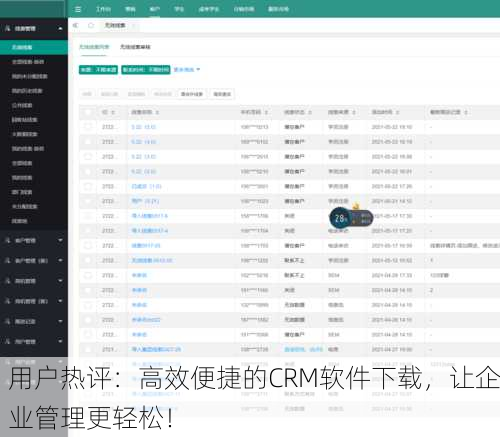
Task: Open lead name link in 2021-05-12 row
Action: click(152, 260)
